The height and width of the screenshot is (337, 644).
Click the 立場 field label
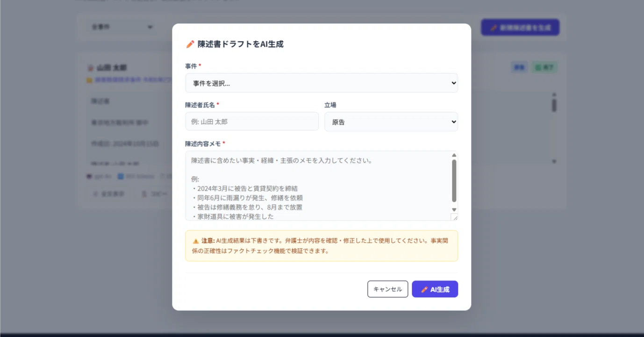[x=330, y=105]
